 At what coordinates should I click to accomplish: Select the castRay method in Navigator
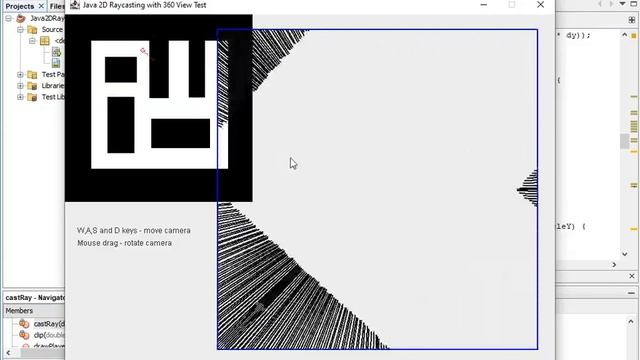point(49,324)
